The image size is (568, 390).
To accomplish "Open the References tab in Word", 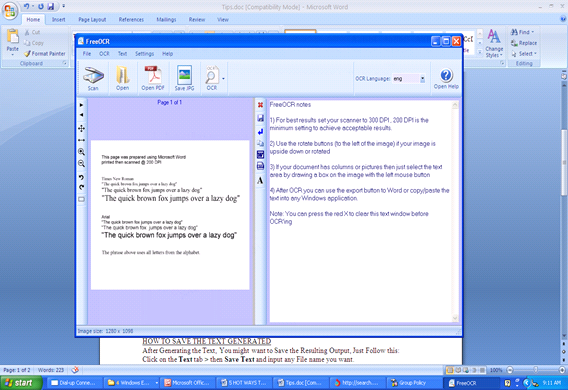I will [x=131, y=20].
